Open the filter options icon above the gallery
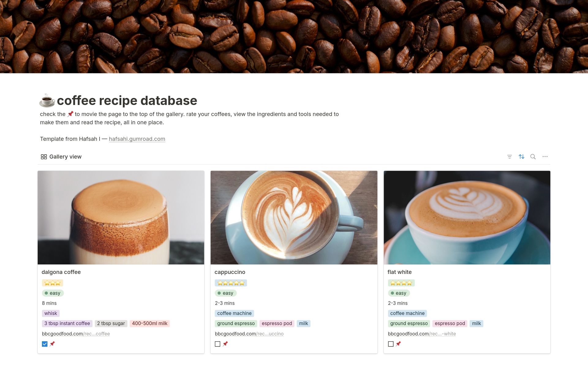 [x=509, y=156]
